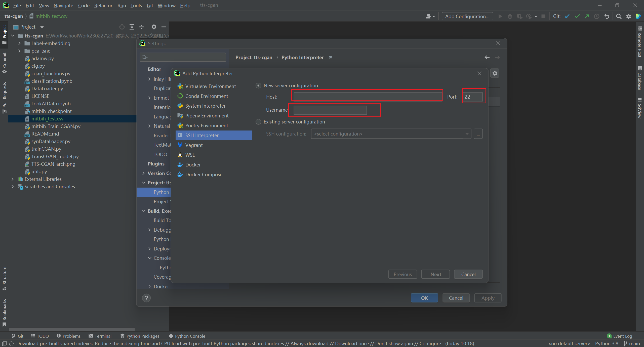Click the interpreter gear settings icon

click(495, 73)
